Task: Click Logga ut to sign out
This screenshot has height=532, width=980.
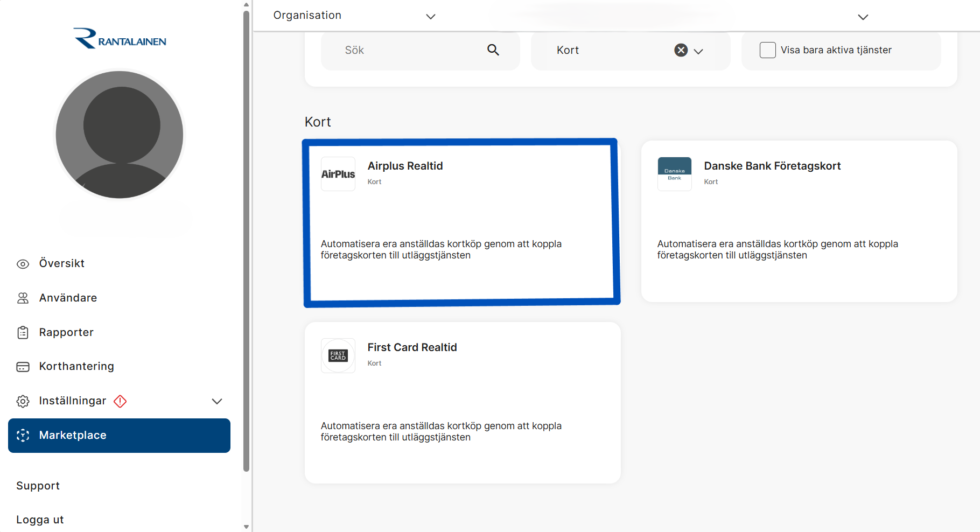Action: point(40,520)
